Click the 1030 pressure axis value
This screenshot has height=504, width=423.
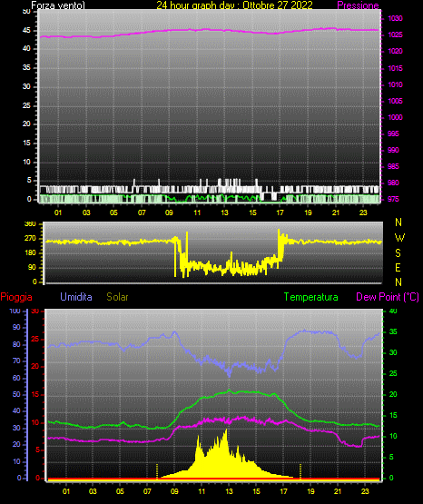[x=395, y=18]
